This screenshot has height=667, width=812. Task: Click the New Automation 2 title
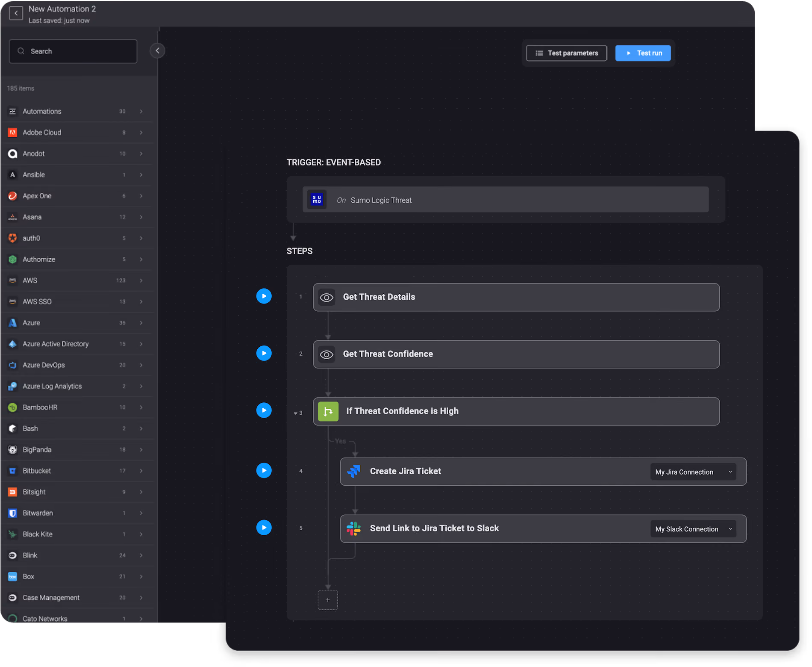pos(62,9)
